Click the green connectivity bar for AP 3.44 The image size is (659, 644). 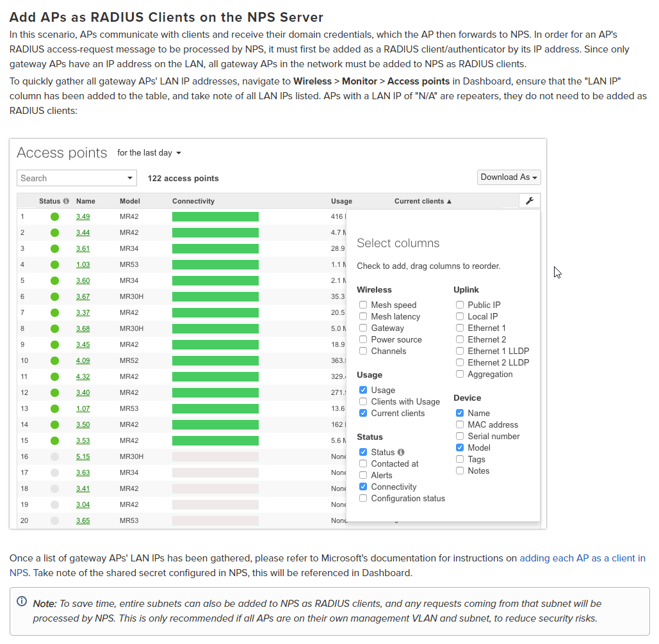[215, 232]
